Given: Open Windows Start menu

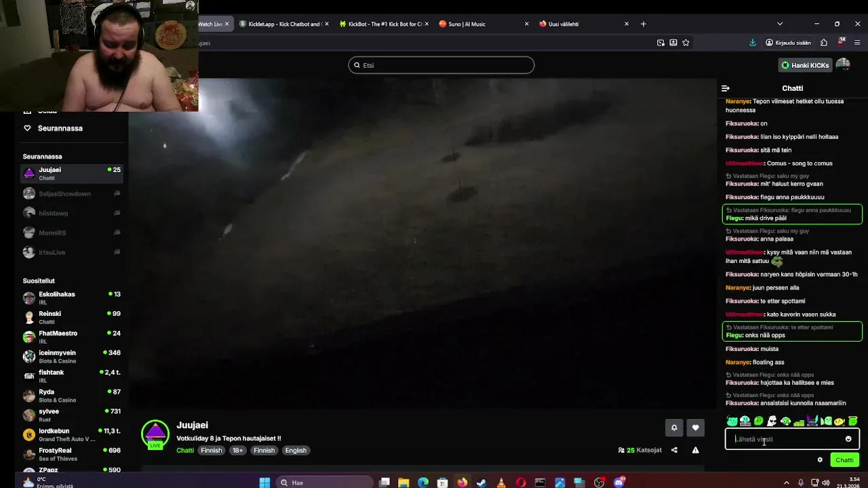Looking at the screenshot, I should [x=264, y=483].
